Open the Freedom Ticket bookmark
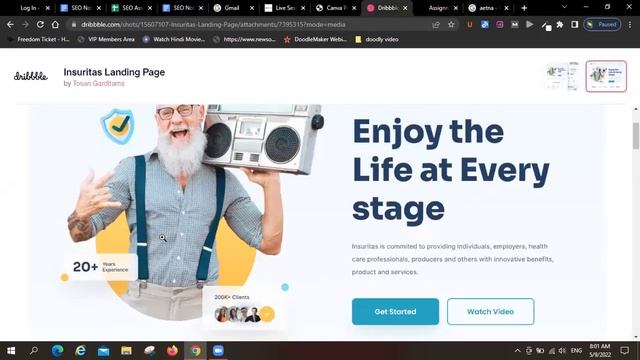640x360 pixels. coord(39,39)
